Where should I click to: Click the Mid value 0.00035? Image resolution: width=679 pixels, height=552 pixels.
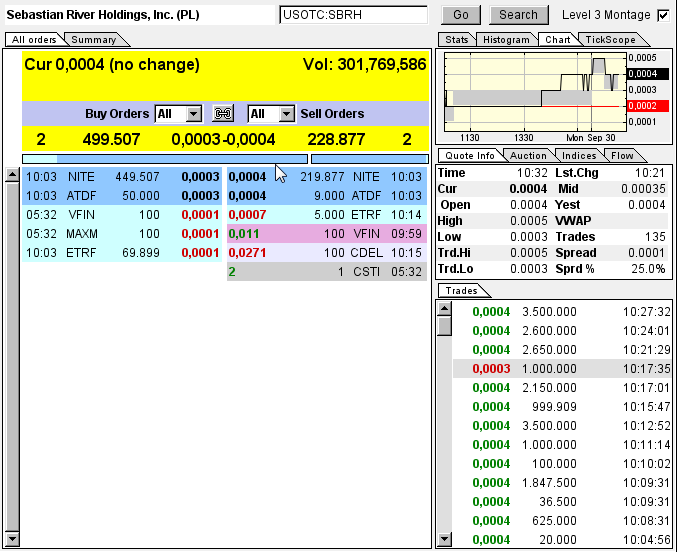point(643,189)
